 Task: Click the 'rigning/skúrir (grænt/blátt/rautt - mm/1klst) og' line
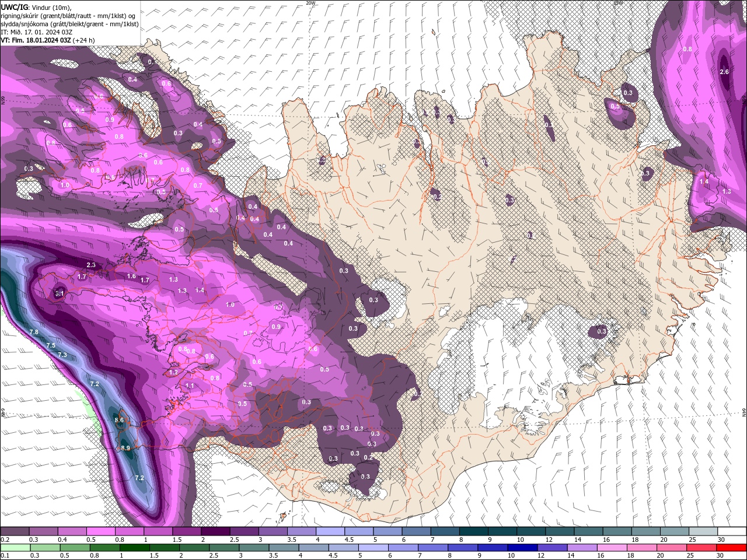[69, 16]
